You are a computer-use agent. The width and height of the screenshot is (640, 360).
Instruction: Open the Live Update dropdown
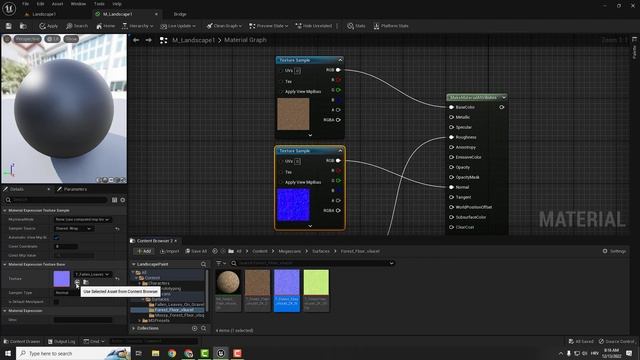178,26
